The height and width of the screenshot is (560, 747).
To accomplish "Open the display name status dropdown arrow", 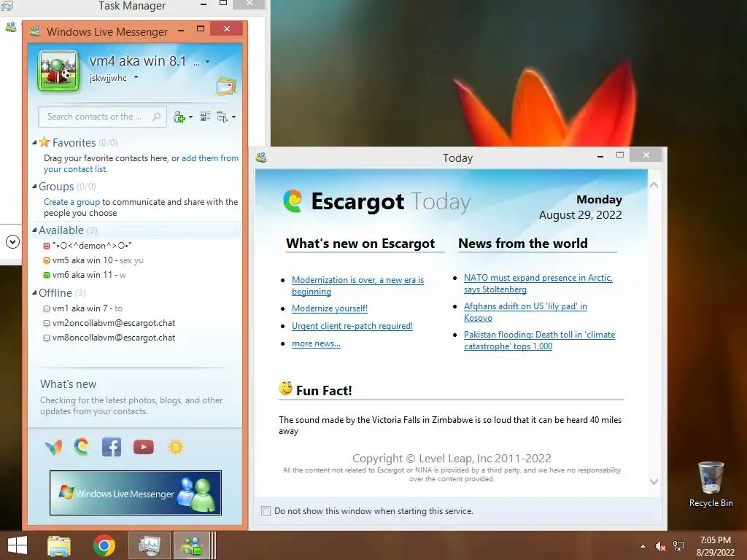I will click(x=207, y=61).
